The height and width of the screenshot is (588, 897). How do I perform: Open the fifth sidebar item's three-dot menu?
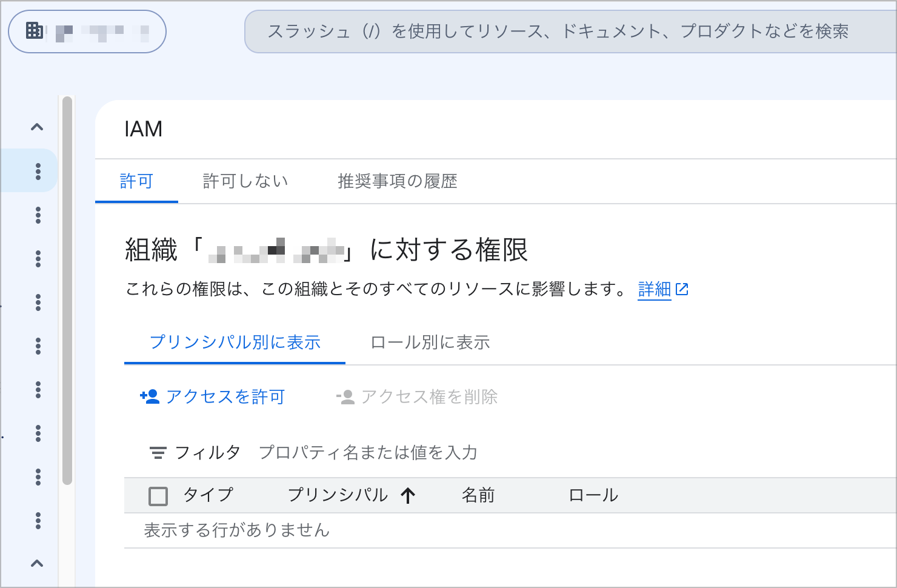coord(38,346)
